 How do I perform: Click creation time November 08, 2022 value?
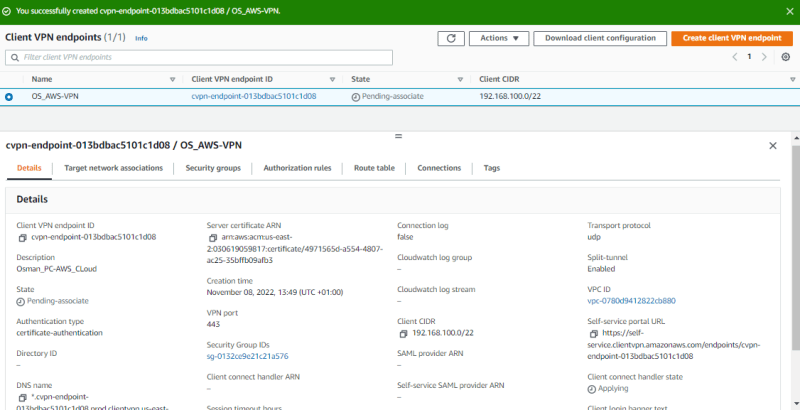274,292
